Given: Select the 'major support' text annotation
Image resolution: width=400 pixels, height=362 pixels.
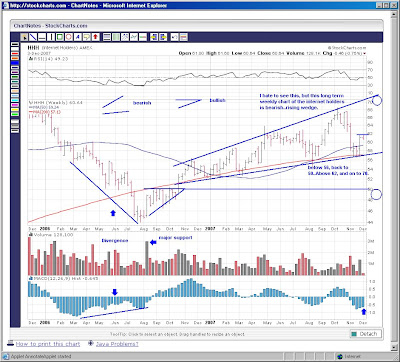Looking at the screenshot, I should (x=176, y=238).
